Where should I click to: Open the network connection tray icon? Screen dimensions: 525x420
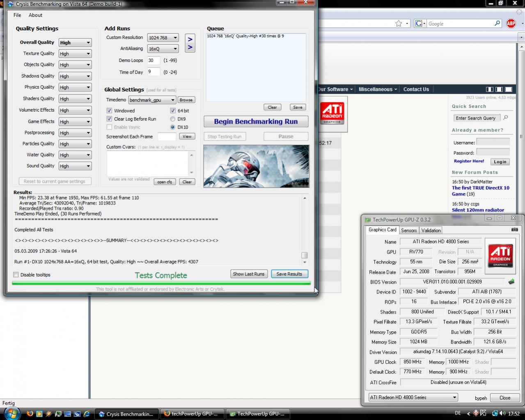click(495, 413)
